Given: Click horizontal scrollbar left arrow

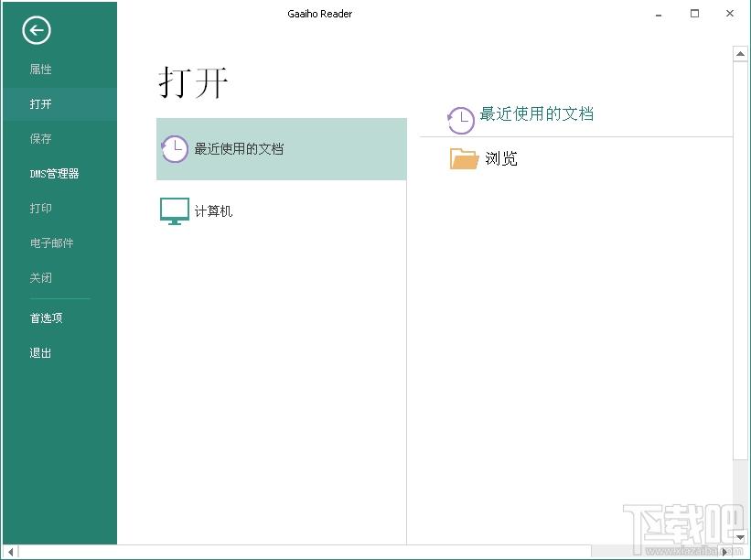Looking at the screenshot, I should [x=11, y=553].
